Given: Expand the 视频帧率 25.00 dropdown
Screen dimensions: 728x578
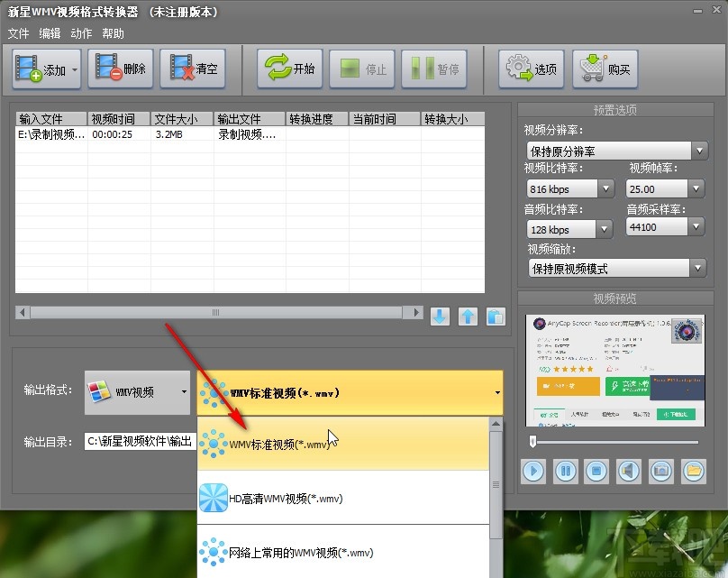Looking at the screenshot, I should pos(696,188).
